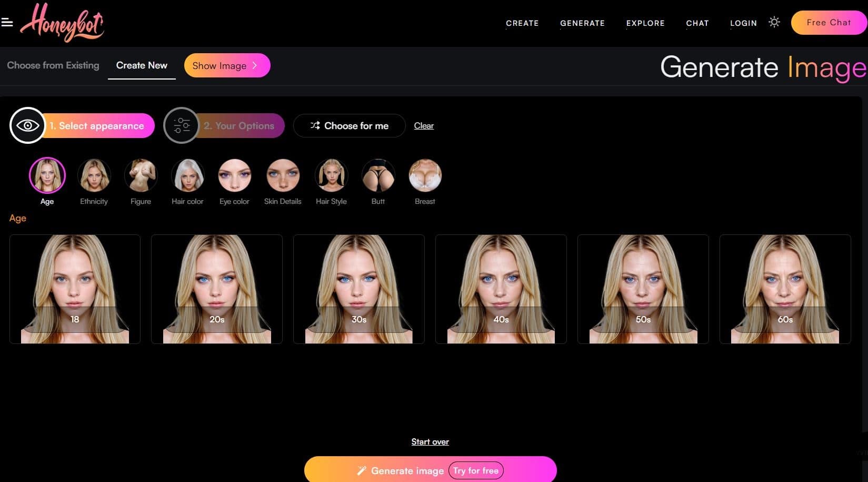Screen dimensions: 868x482
Task: Select the Ethnicity category icon
Action: coord(94,175)
